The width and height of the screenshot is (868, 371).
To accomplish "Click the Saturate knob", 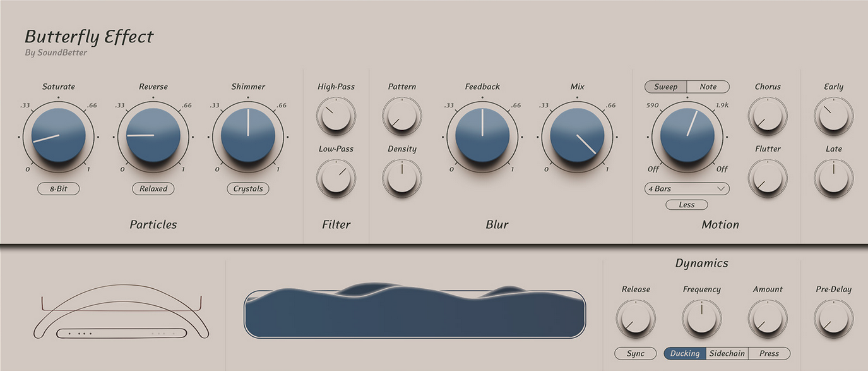I will [x=59, y=135].
